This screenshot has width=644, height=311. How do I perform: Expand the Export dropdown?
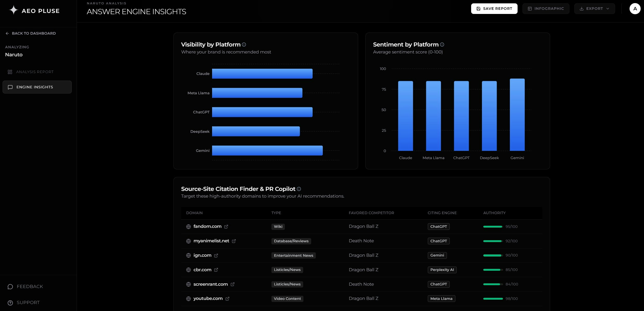[x=594, y=9]
